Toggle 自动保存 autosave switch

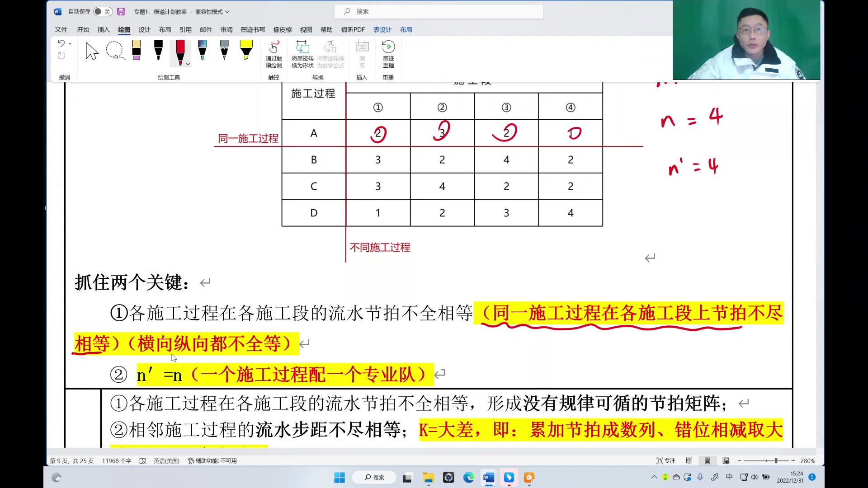(x=103, y=11)
